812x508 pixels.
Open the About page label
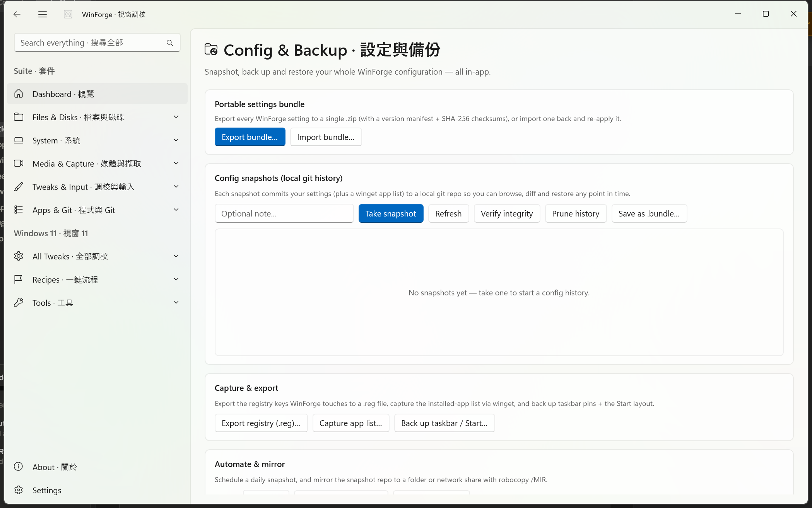[55, 467]
